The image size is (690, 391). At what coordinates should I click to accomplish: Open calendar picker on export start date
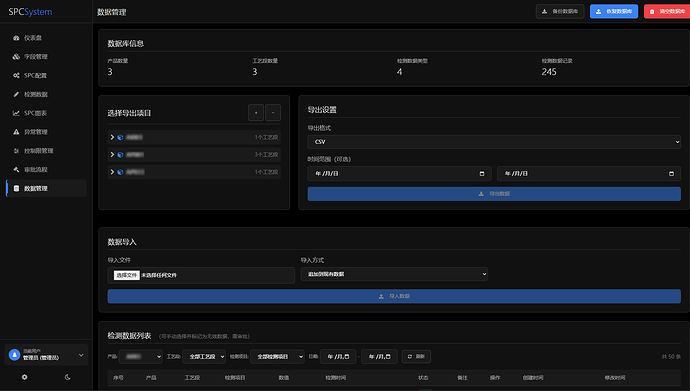[482, 174]
